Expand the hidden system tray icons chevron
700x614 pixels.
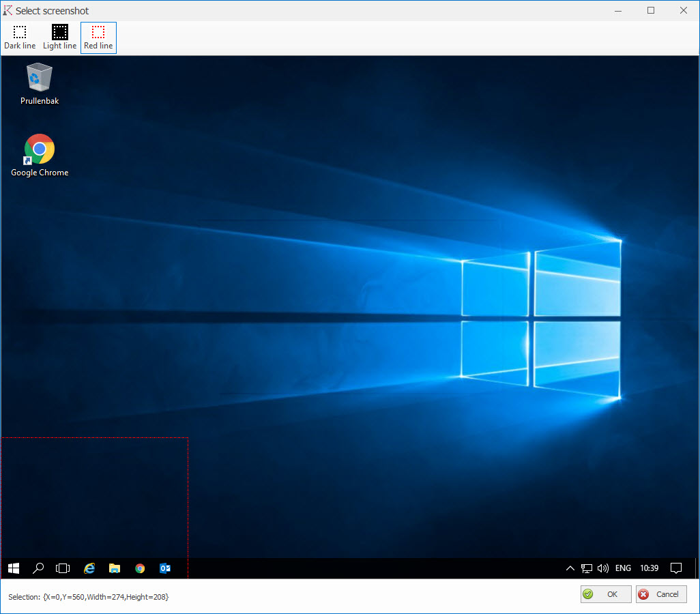pos(570,568)
